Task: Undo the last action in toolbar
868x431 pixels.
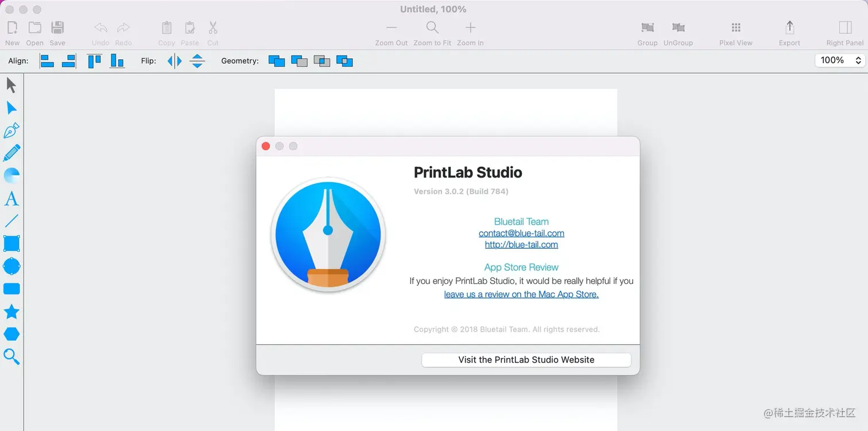Action: (x=100, y=28)
